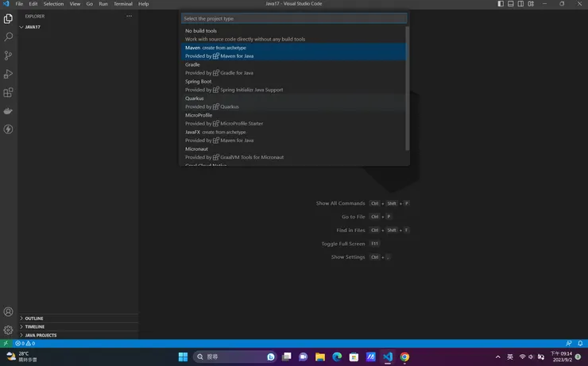
Task: Toggle the primary side bar layout button
Action: click(x=501, y=4)
